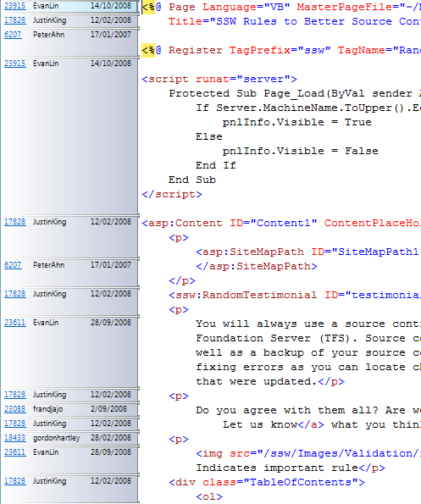The image size is (421, 504).
Task: Click changeset 17828 beside div class TableOfContents
Action: [14, 481]
